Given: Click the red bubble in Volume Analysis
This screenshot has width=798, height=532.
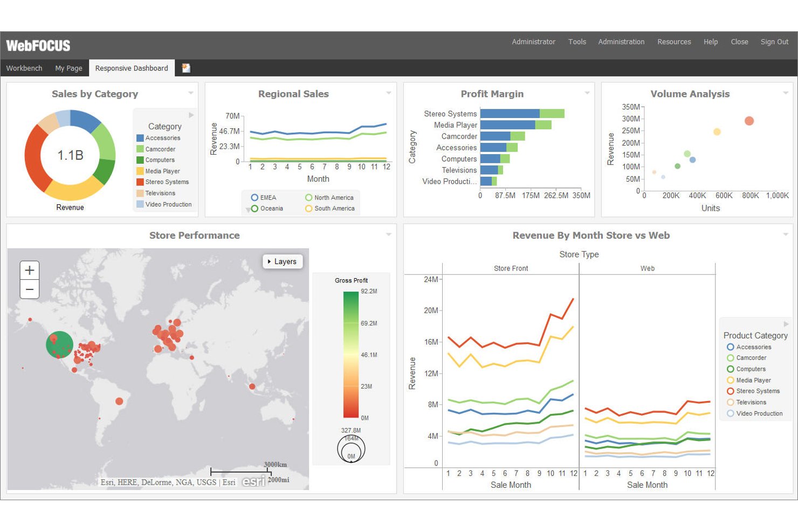Looking at the screenshot, I should tap(749, 121).
